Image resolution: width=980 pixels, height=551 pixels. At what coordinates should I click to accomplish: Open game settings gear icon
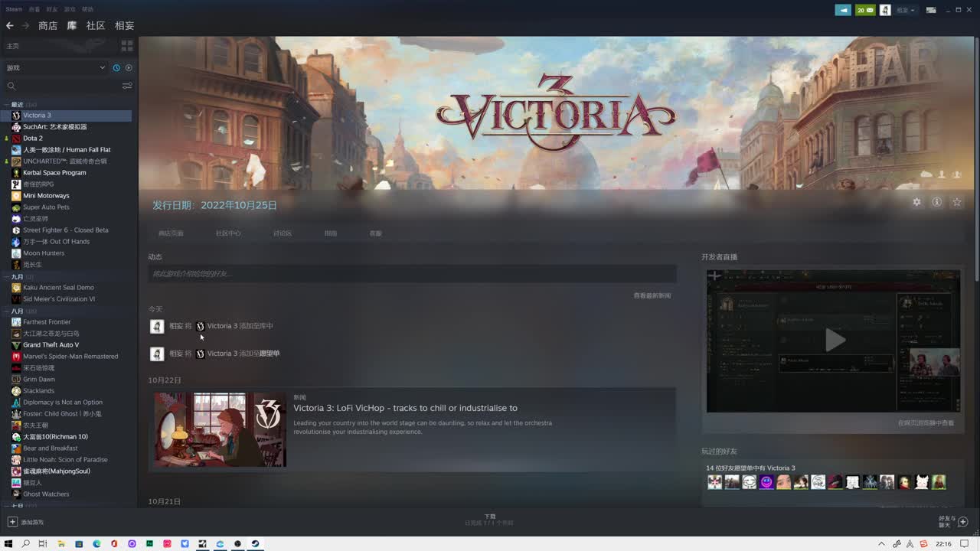pos(916,202)
